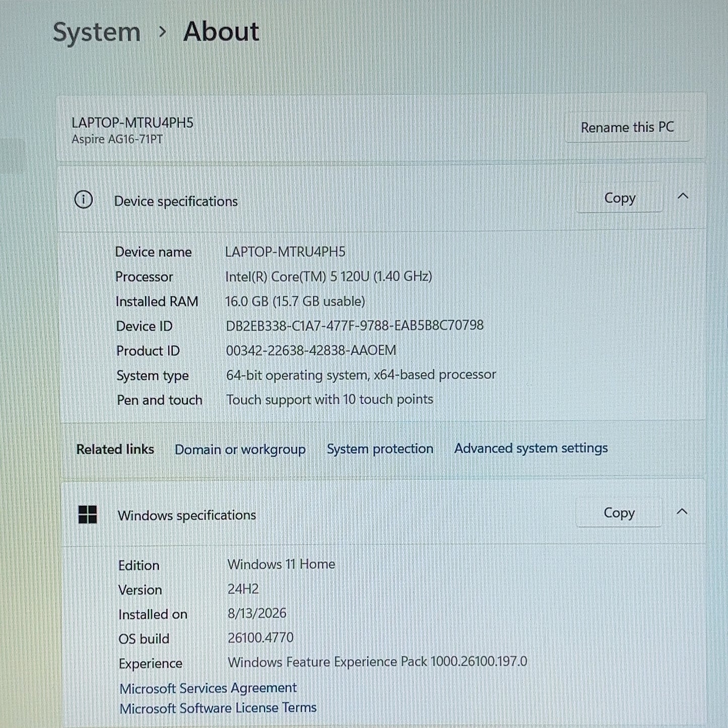Click the Experience label
This screenshot has width=728, height=728.
[x=150, y=664]
